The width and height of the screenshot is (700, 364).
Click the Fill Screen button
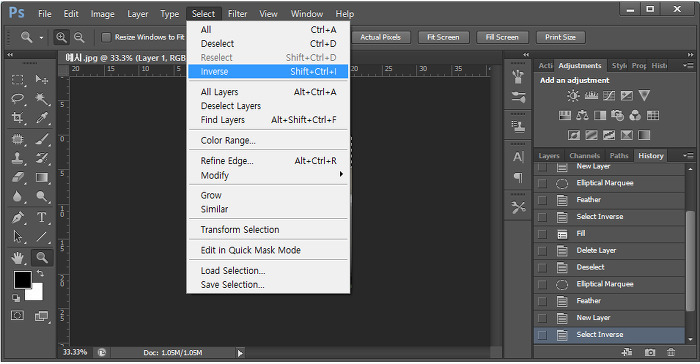502,38
